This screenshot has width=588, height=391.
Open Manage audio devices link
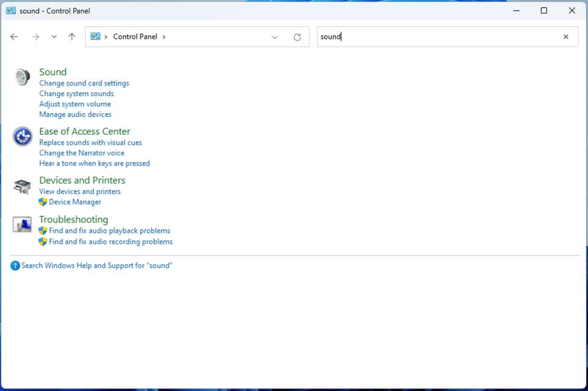pos(75,115)
